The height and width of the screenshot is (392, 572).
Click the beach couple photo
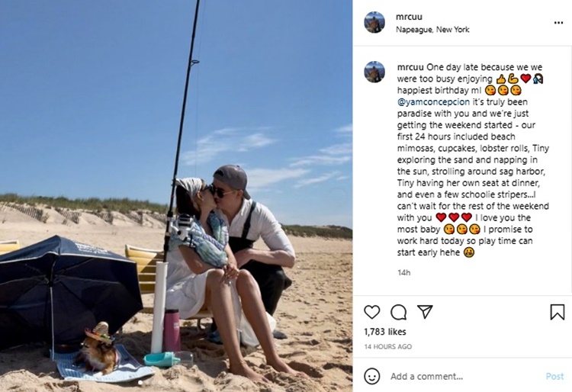(176, 196)
